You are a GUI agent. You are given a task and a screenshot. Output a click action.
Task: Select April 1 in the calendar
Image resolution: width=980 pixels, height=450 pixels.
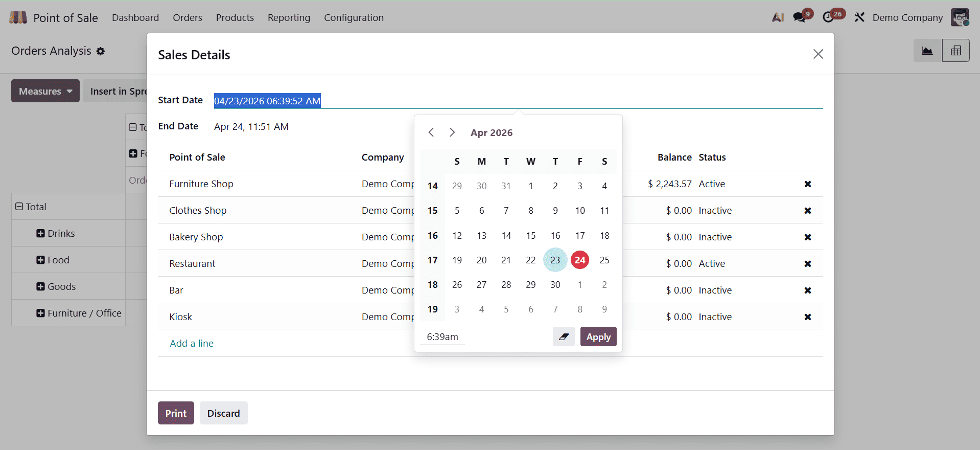click(531, 186)
